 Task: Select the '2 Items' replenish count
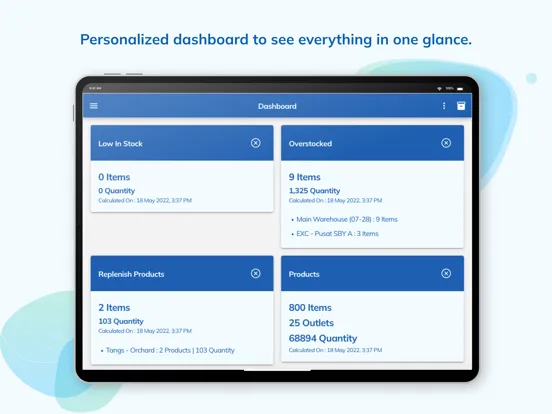tap(114, 308)
